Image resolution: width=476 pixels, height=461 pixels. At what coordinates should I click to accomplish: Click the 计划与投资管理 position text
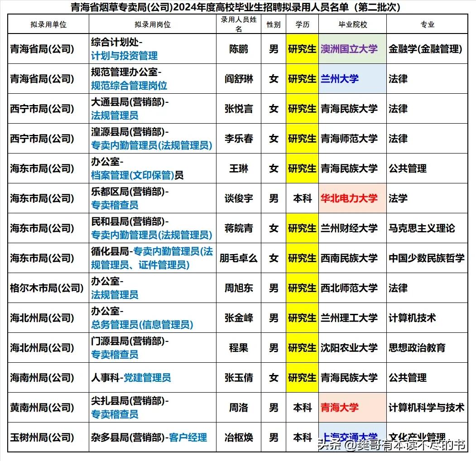click(x=124, y=56)
